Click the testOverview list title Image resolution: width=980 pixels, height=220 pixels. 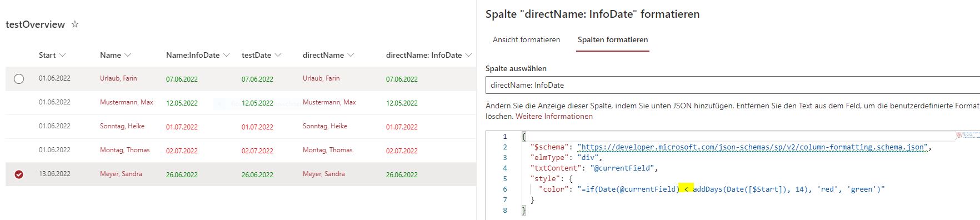(x=35, y=24)
